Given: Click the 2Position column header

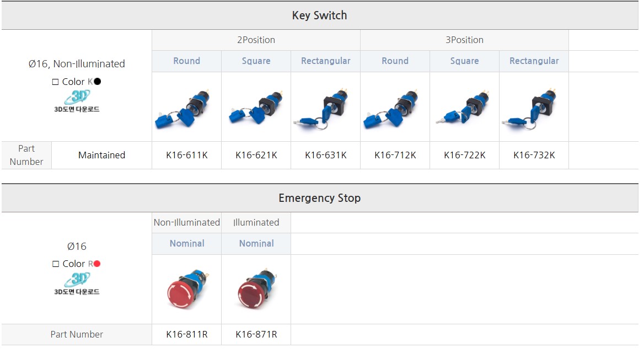Looking at the screenshot, I should tap(256, 40).
